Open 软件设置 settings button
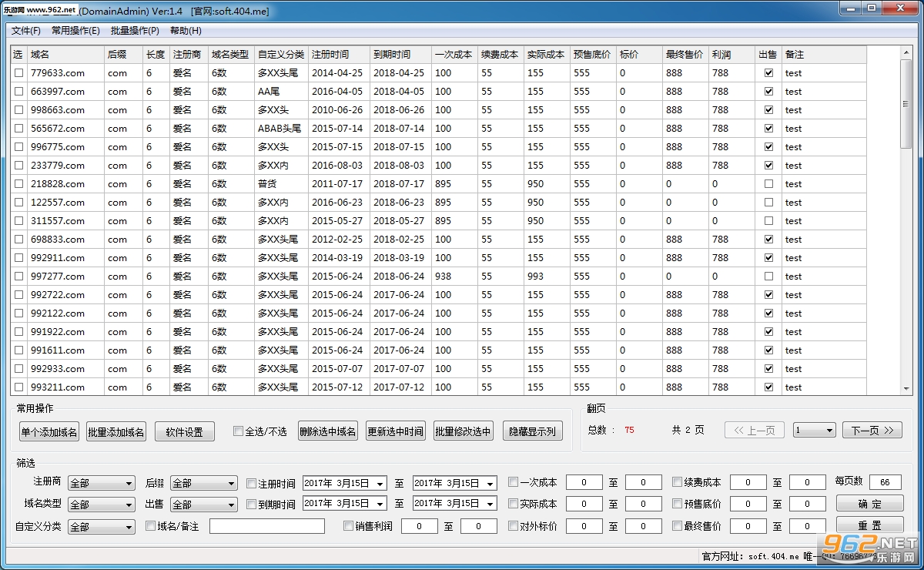924x570 pixels. (184, 431)
